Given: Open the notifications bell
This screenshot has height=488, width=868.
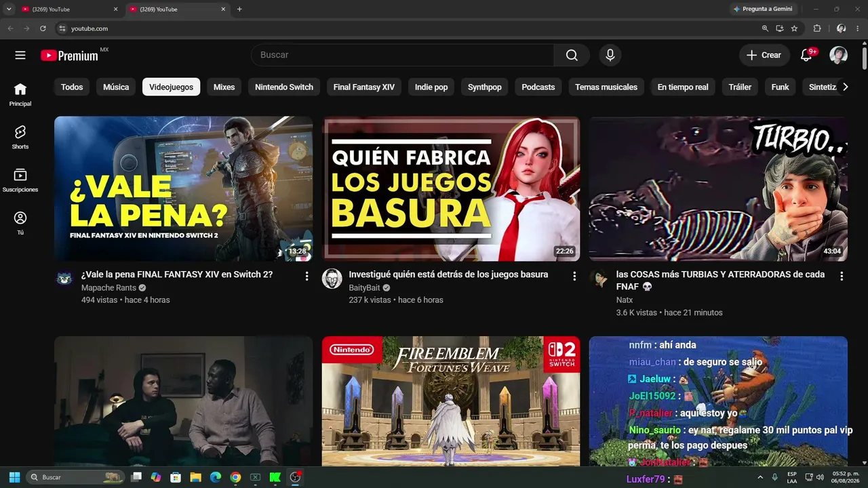Looking at the screenshot, I should [x=806, y=55].
